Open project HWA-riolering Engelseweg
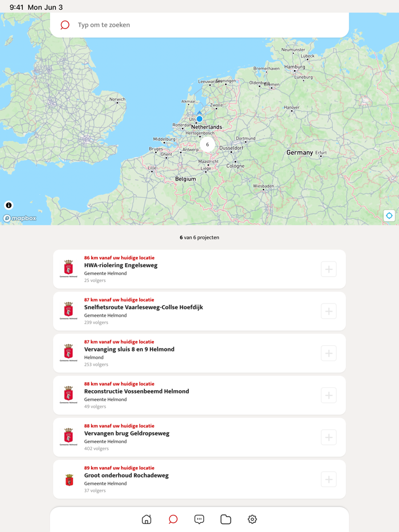 pos(199,269)
